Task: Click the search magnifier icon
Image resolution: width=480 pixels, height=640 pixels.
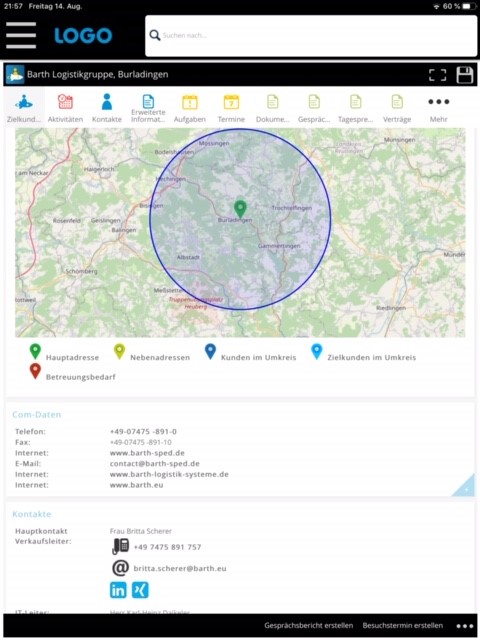Action: point(155,35)
